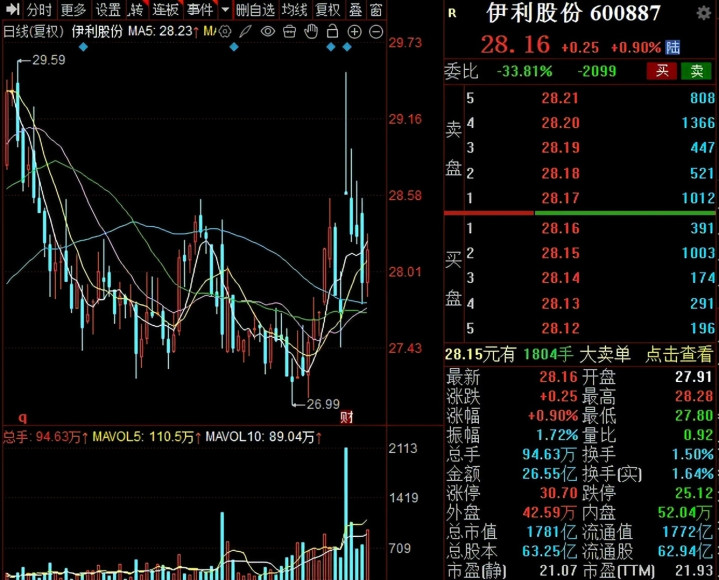Click the 28.15元有 1804手 large order notice

(537, 354)
